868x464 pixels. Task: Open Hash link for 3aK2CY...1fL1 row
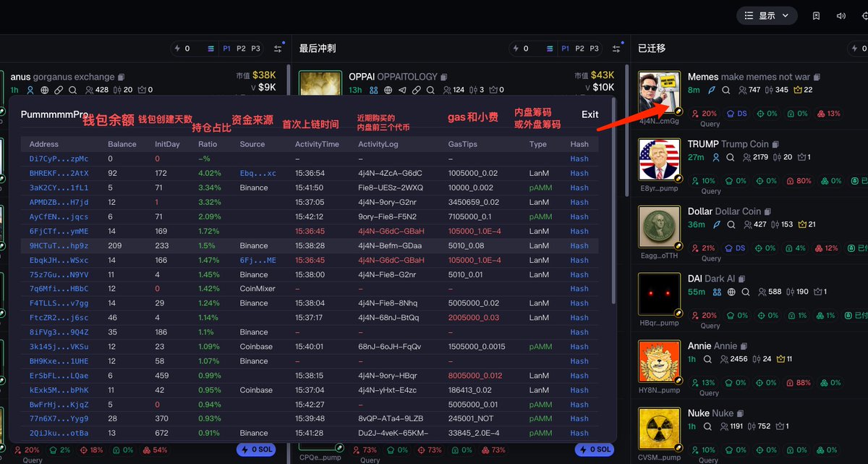click(x=579, y=187)
